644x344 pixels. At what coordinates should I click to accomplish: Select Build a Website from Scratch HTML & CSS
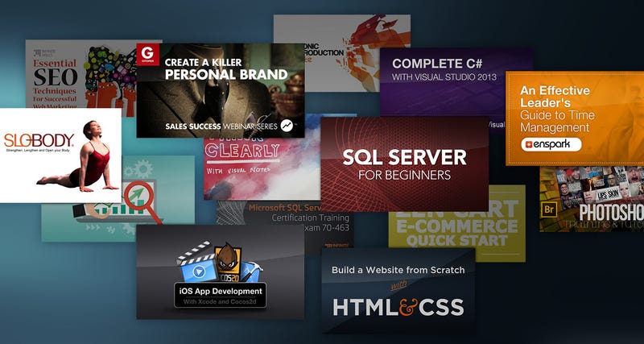coord(398,290)
